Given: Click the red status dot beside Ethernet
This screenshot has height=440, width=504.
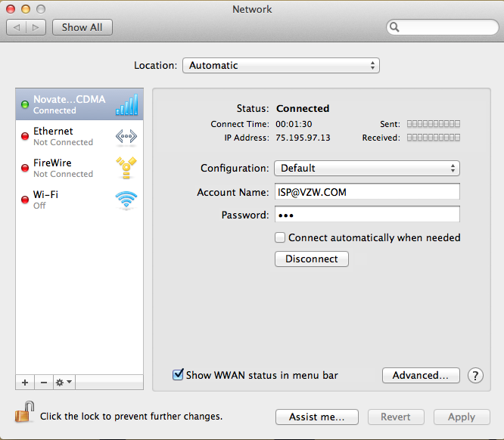Looking at the screenshot, I should [x=25, y=136].
